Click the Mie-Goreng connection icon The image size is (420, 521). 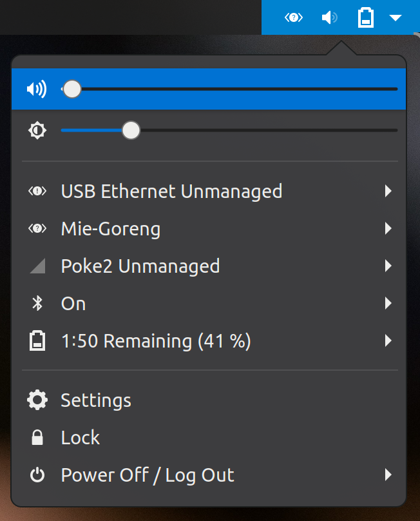37,229
